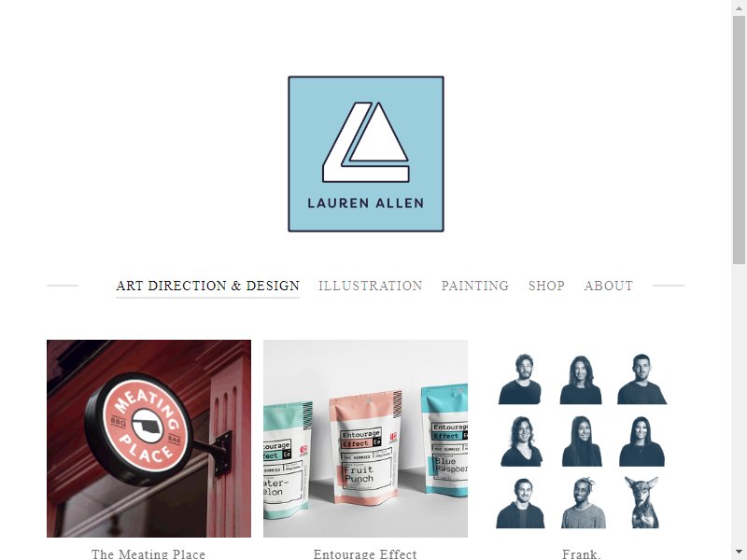
Task: Click the vertical scrollbar thumb
Action: coord(739,139)
